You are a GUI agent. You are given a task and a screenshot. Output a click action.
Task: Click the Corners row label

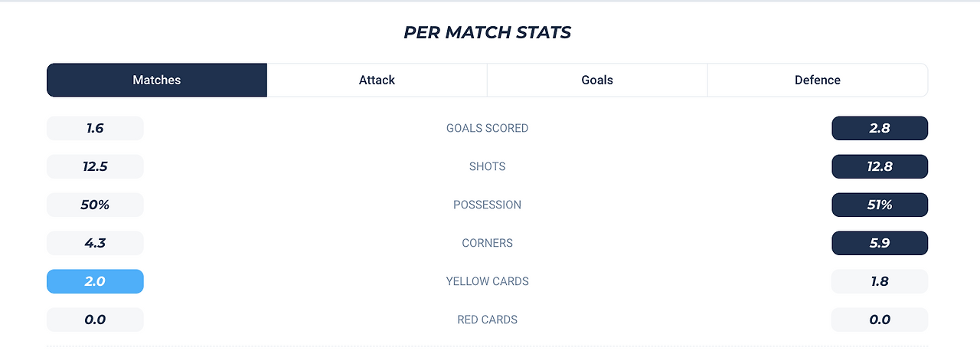pos(487,243)
